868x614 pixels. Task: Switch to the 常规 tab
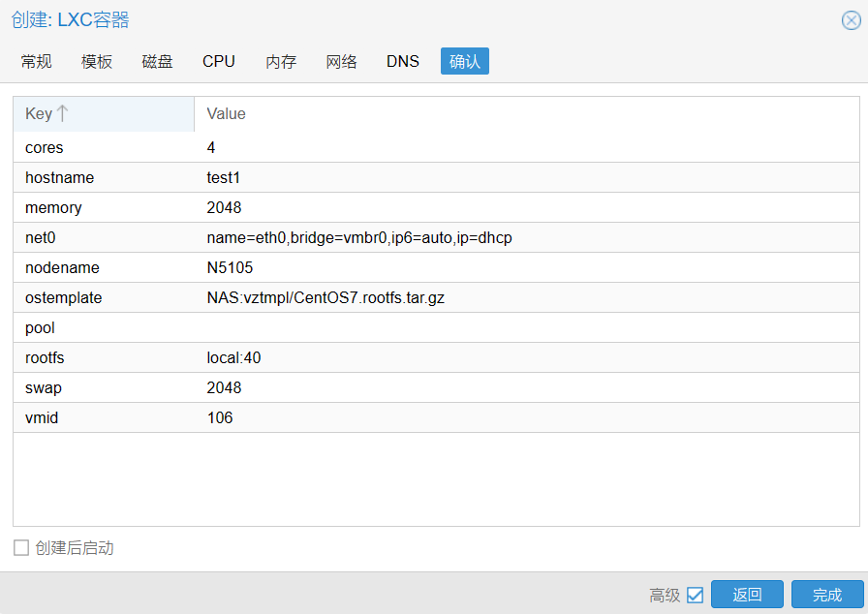[x=36, y=61]
